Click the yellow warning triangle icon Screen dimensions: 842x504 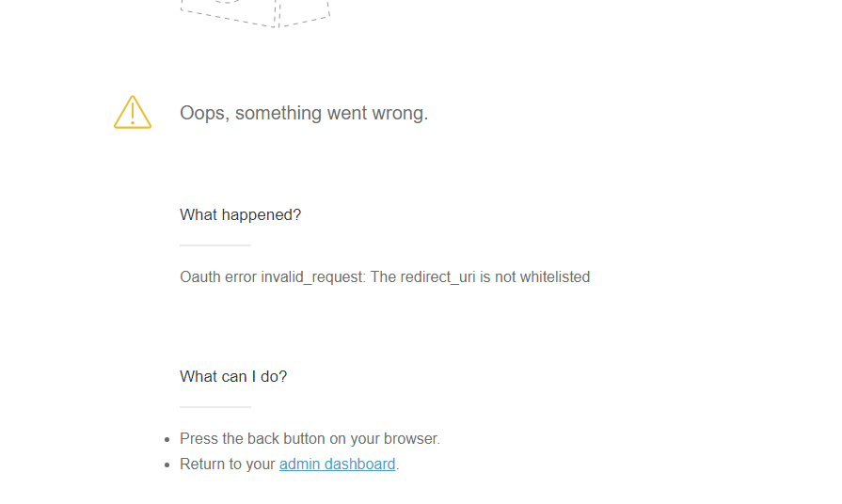(133, 112)
